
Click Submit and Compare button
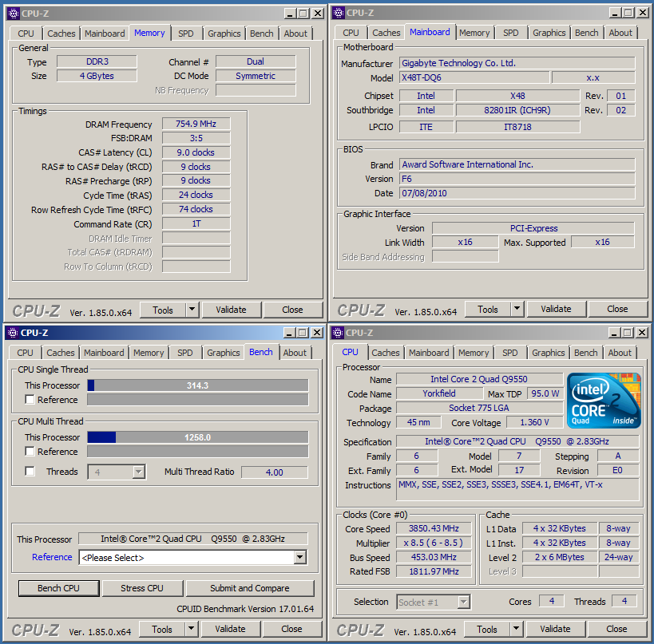click(x=249, y=588)
